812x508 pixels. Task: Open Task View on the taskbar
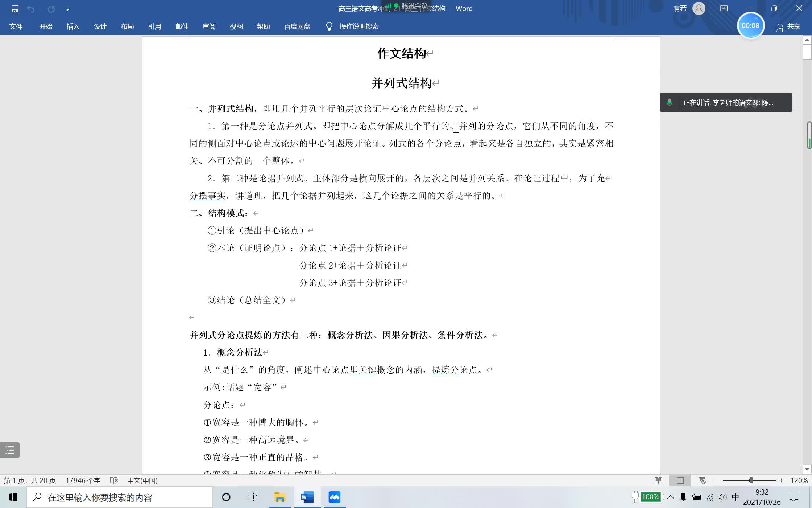coord(252,497)
